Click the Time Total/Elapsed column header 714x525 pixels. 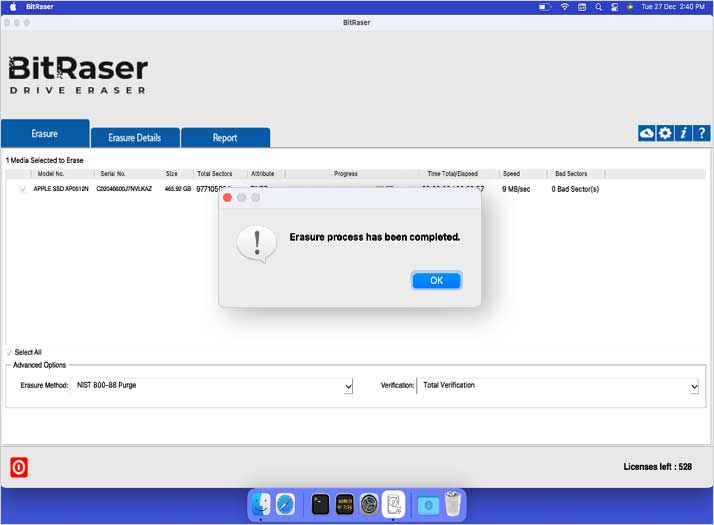tap(453, 173)
